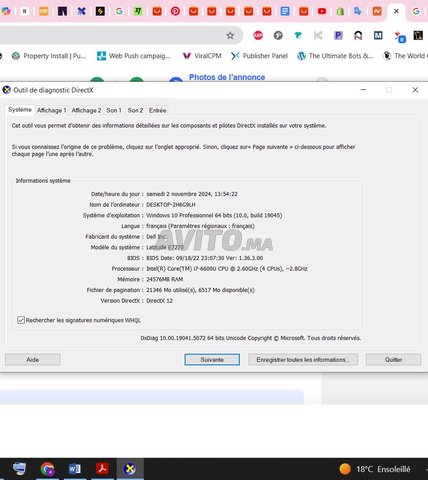Minimize the DirectX diagnostic window
The width and height of the screenshot is (428, 480).
point(363,90)
